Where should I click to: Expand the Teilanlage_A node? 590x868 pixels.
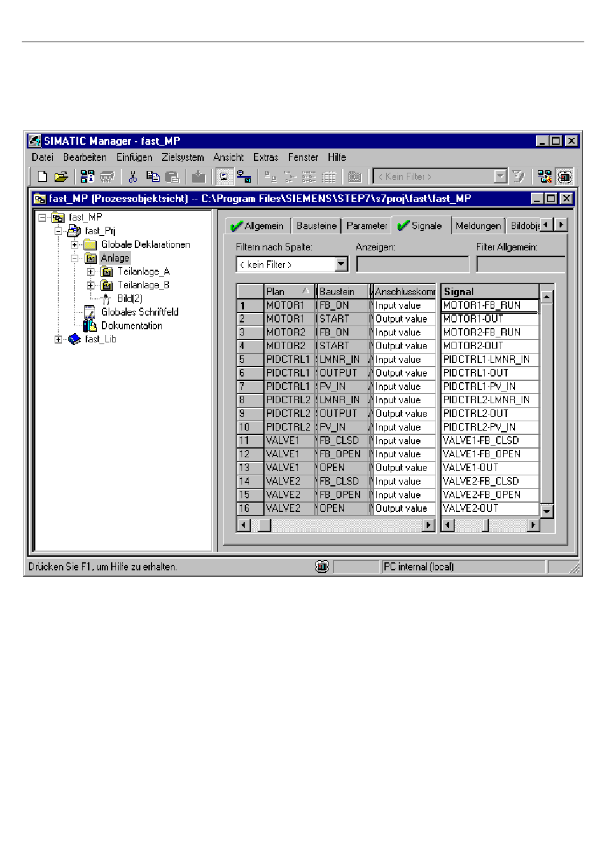pos(91,272)
